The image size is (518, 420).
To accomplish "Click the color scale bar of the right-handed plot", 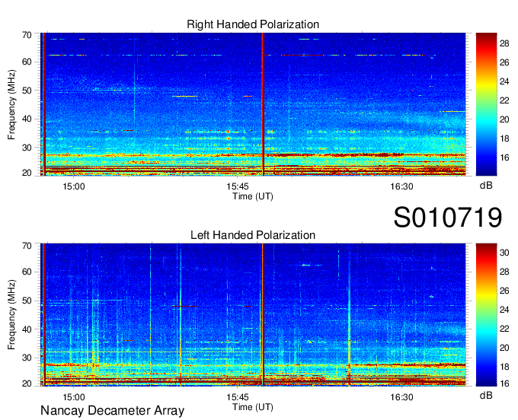I will pyautogui.click(x=486, y=104).
